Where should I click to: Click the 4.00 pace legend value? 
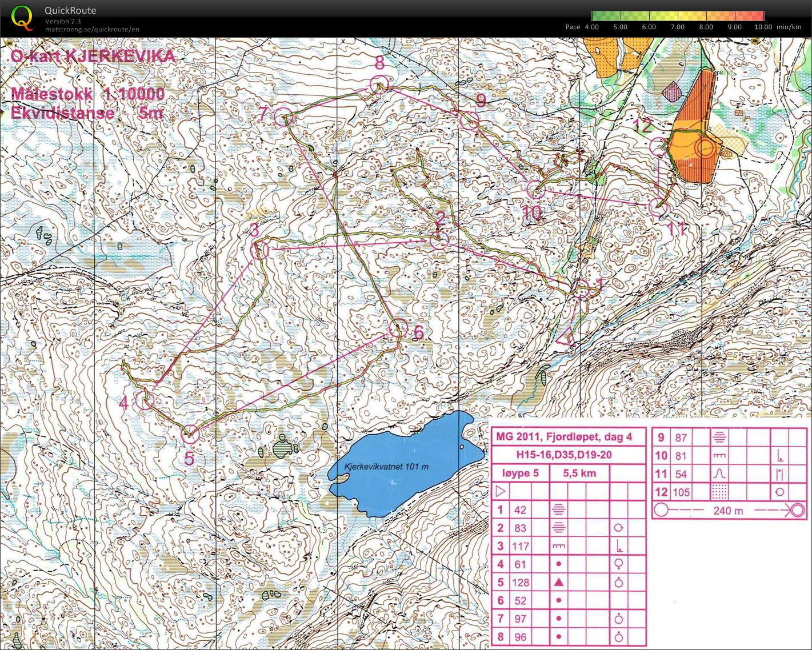coord(591,27)
